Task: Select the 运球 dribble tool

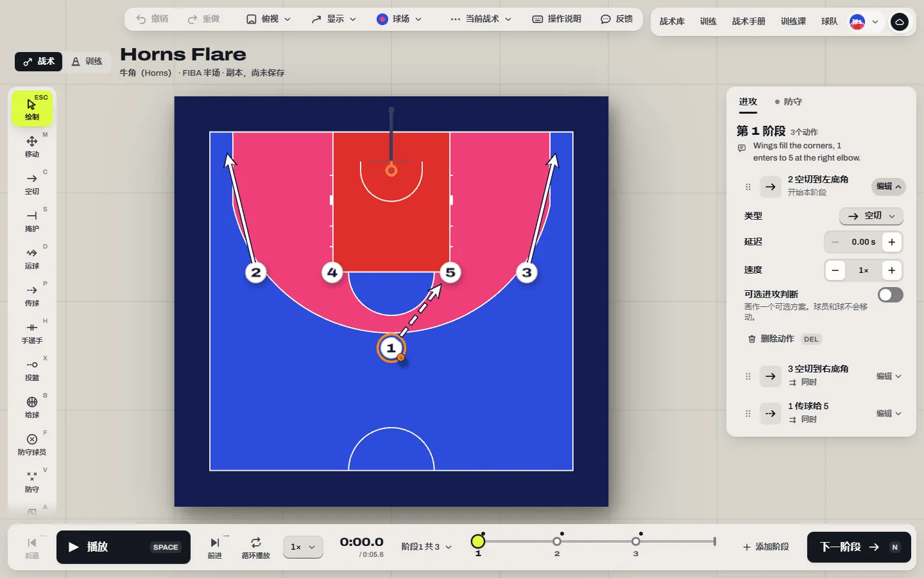Action: [32, 258]
